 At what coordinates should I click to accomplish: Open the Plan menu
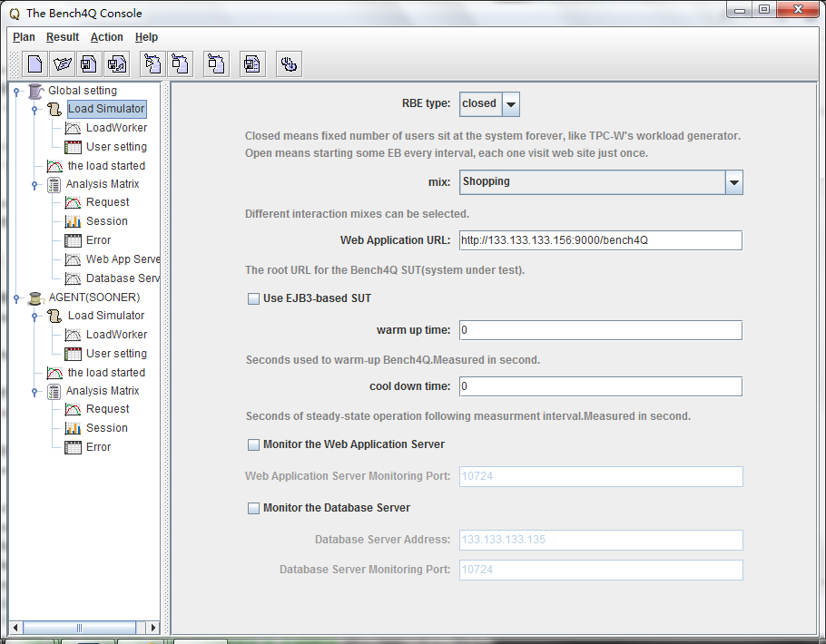(x=24, y=37)
